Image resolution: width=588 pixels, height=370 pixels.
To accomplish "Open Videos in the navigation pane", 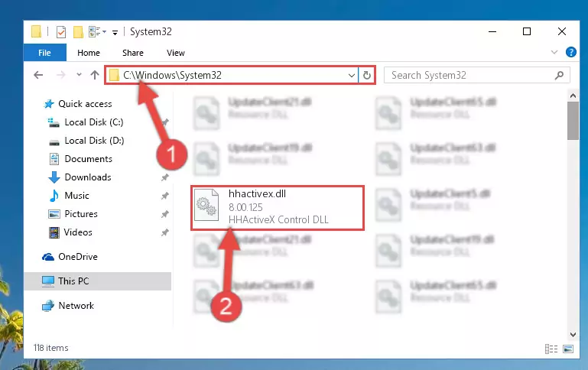I will coord(78,232).
